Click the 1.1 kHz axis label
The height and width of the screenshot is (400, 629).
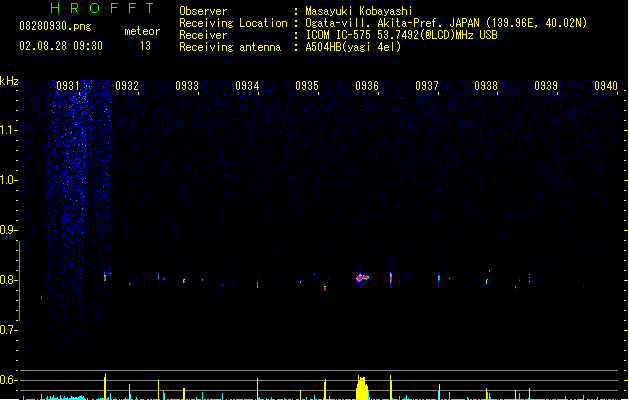point(8,130)
